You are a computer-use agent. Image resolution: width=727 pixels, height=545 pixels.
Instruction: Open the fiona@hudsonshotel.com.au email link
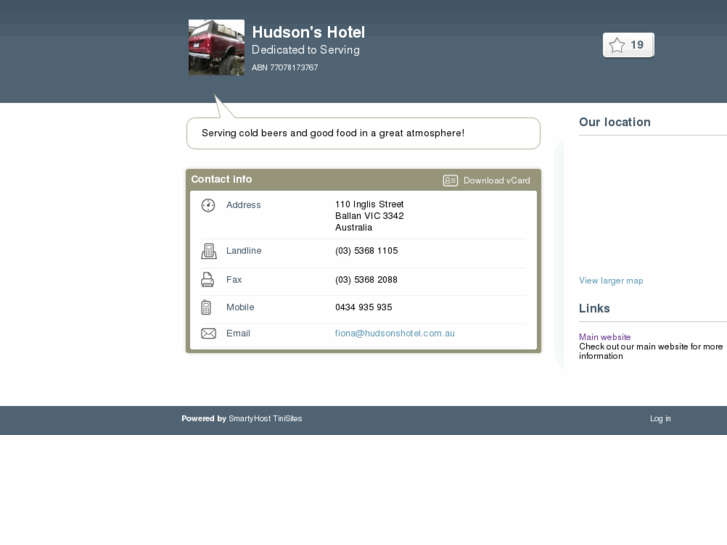[395, 333]
